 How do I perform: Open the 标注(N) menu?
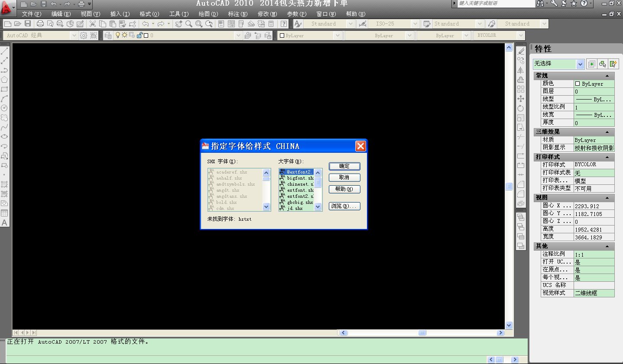click(237, 14)
